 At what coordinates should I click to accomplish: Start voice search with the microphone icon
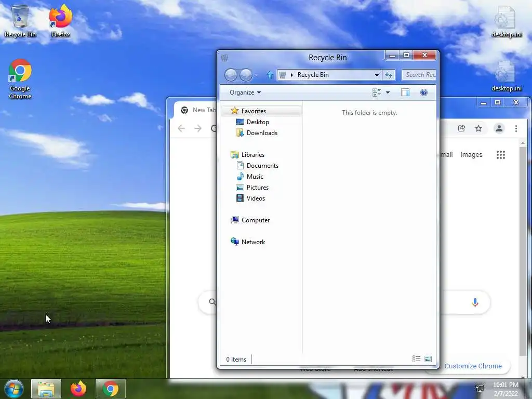click(x=475, y=302)
